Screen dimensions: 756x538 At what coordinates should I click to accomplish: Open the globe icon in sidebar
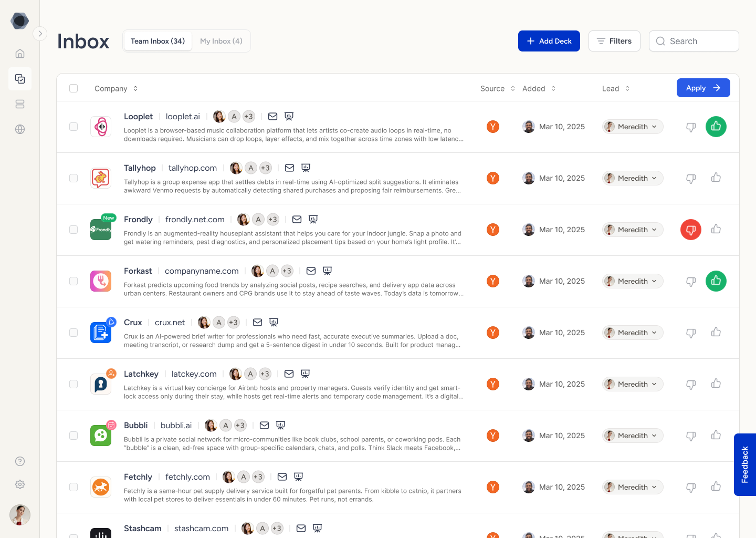[x=20, y=129]
